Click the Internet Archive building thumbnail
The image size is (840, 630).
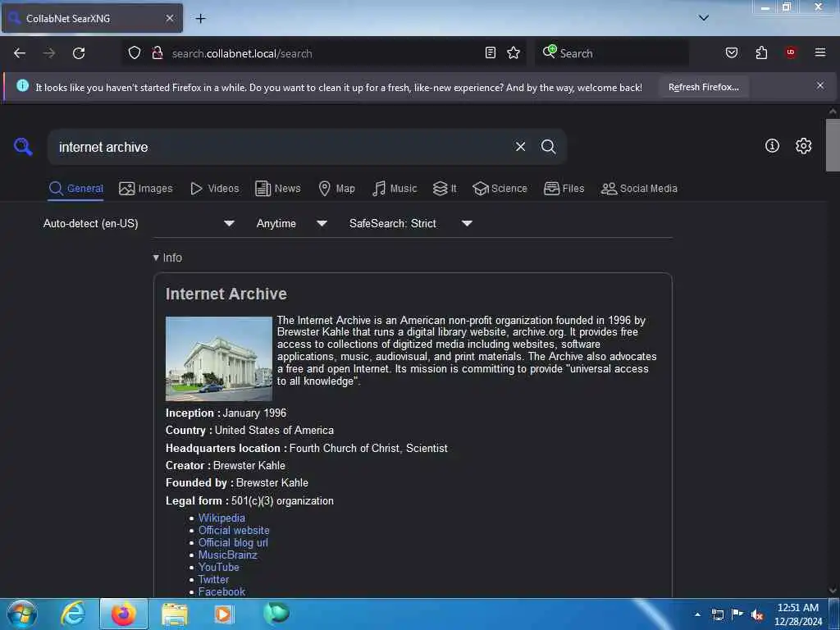tap(218, 358)
